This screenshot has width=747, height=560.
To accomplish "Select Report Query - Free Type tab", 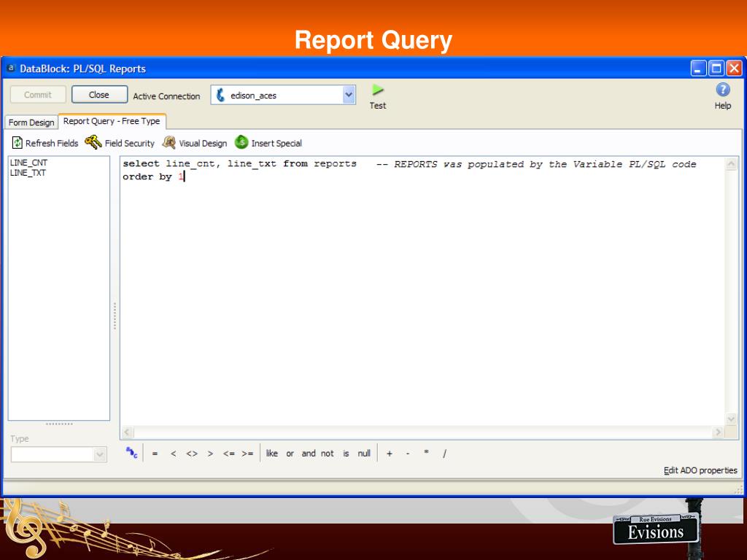I will (112, 121).
